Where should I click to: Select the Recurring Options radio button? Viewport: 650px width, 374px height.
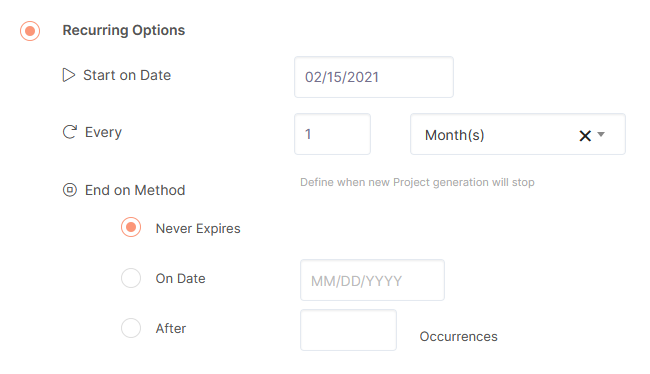click(x=30, y=31)
